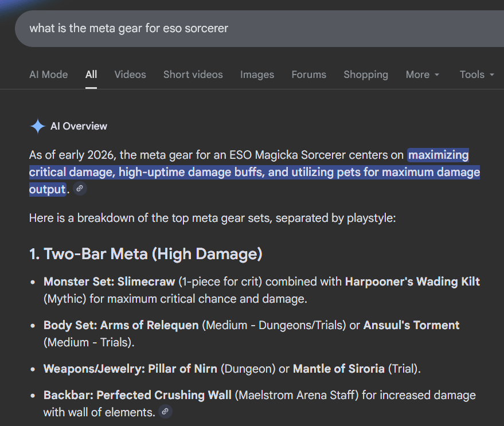Switch to the AI Mode tab

[x=49, y=75]
